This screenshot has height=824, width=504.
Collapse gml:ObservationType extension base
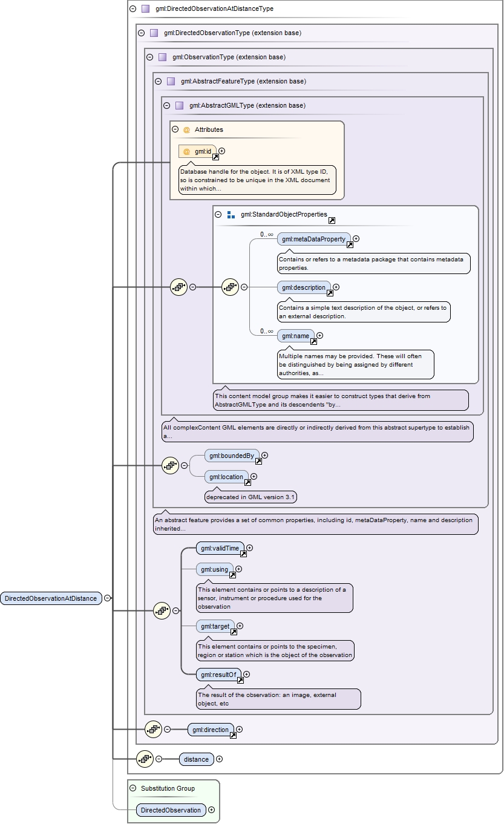point(149,57)
